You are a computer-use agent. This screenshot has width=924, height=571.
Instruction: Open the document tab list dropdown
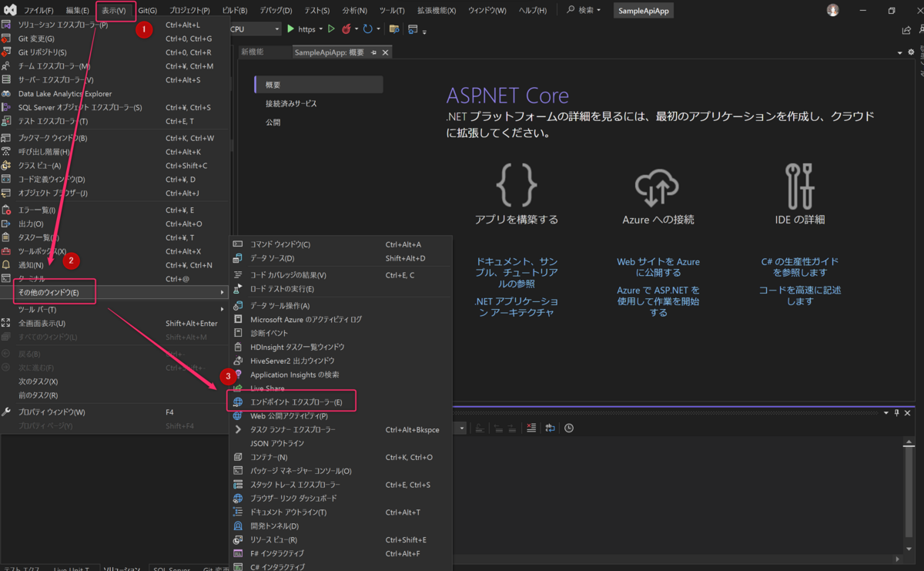(899, 52)
